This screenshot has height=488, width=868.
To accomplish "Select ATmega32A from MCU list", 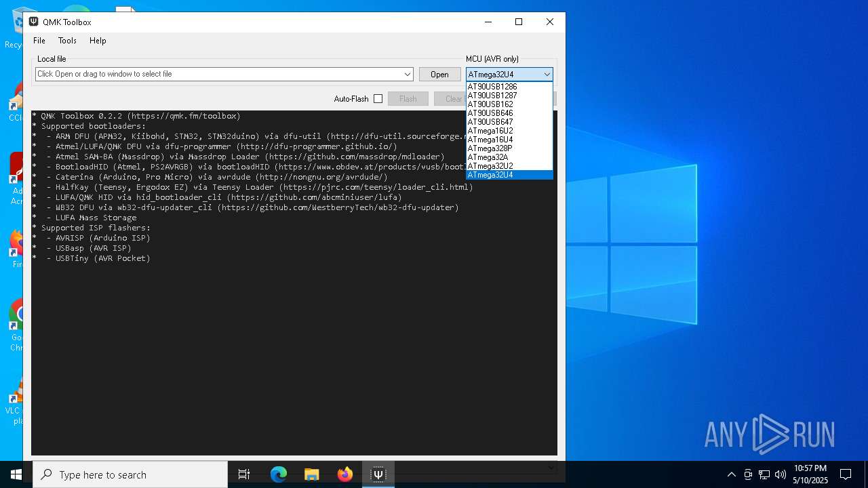I will [x=509, y=157].
